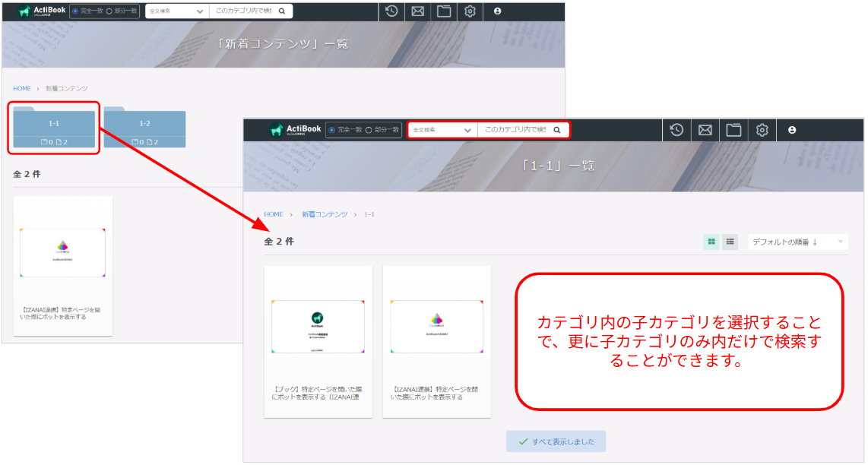Open デフォルトの順番 sort dropdown
868x465 pixels.
click(x=798, y=242)
